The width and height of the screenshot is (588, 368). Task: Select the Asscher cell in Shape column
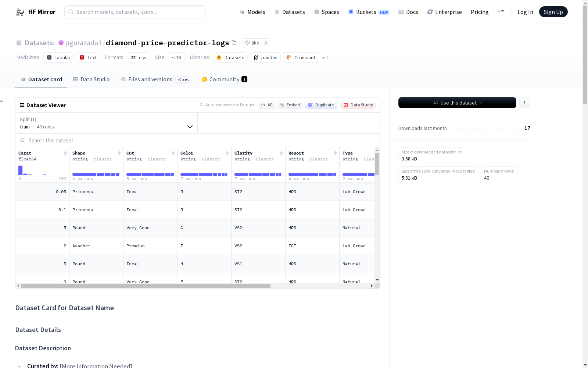96,246
